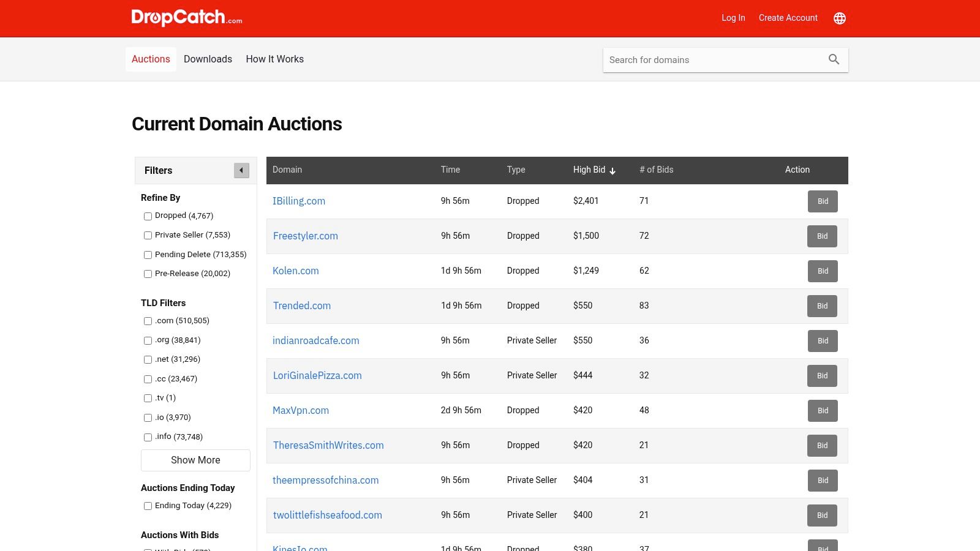This screenshot has width=980, height=551.
Task: Check the Private Seller filter
Action: (x=148, y=235)
